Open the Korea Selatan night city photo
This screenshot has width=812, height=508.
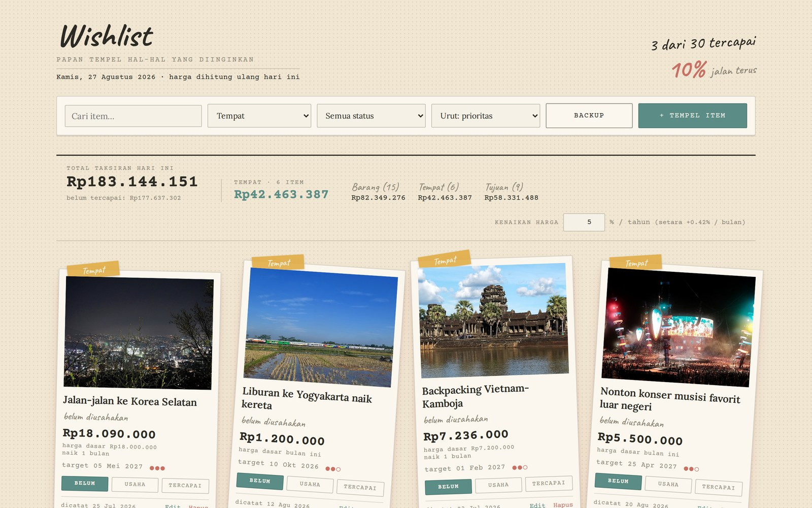point(139,333)
